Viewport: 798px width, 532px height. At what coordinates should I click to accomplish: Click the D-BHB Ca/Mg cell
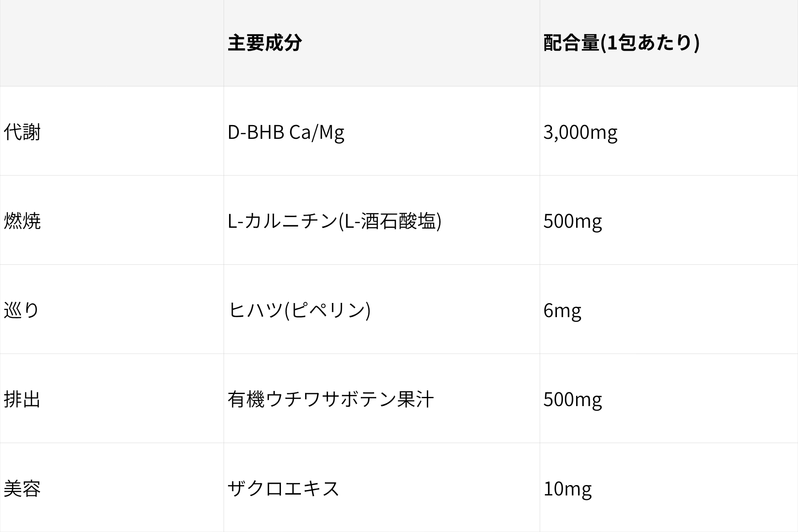(382, 131)
